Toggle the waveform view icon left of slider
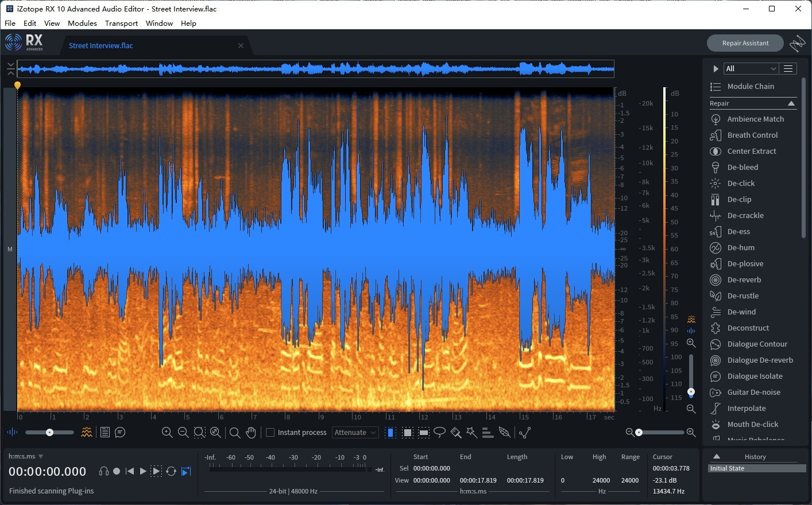Screen dimensions: 812x505 point(12,432)
